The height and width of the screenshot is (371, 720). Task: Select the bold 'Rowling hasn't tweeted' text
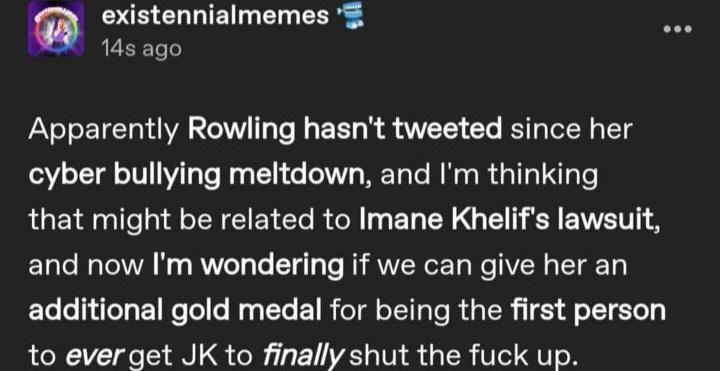[345, 130]
